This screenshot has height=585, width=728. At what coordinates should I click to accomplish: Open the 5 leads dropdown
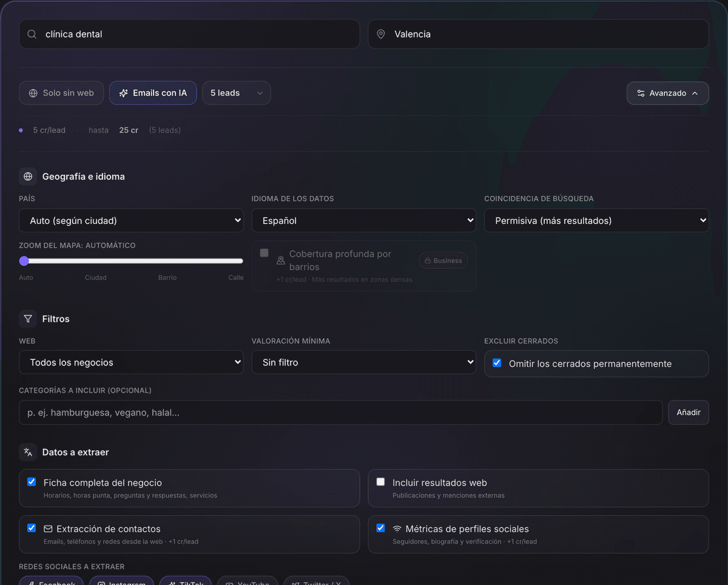(x=237, y=93)
